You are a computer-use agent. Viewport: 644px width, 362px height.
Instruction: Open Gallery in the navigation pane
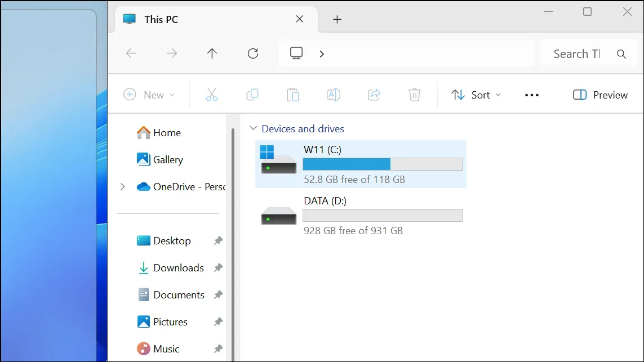pyautogui.click(x=160, y=160)
